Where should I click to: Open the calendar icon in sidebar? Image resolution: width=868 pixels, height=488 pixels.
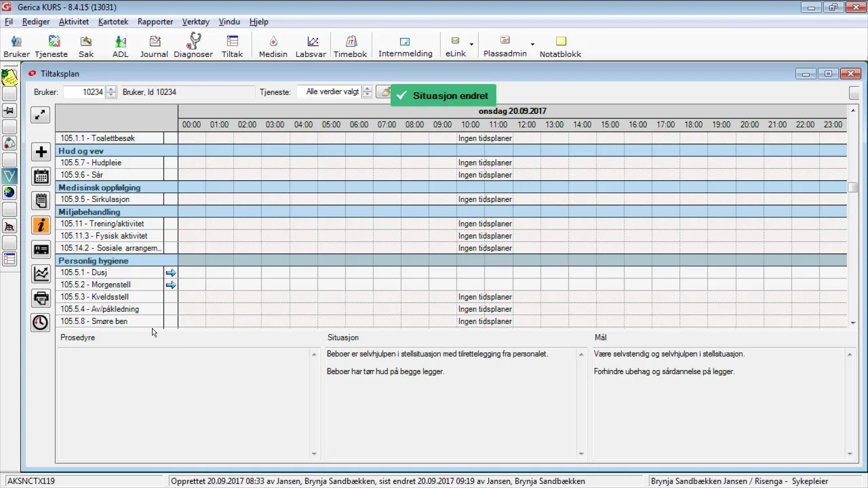pos(41,176)
